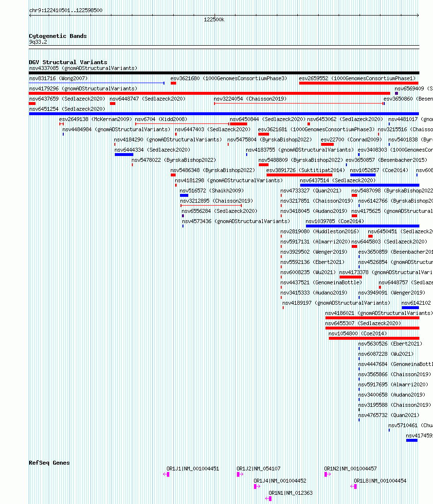Image resolution: width=433 pixels, height=504 pixels.
Task: Open variant nsv3224054 (Chaisson2019)
Action: point(250,99)
